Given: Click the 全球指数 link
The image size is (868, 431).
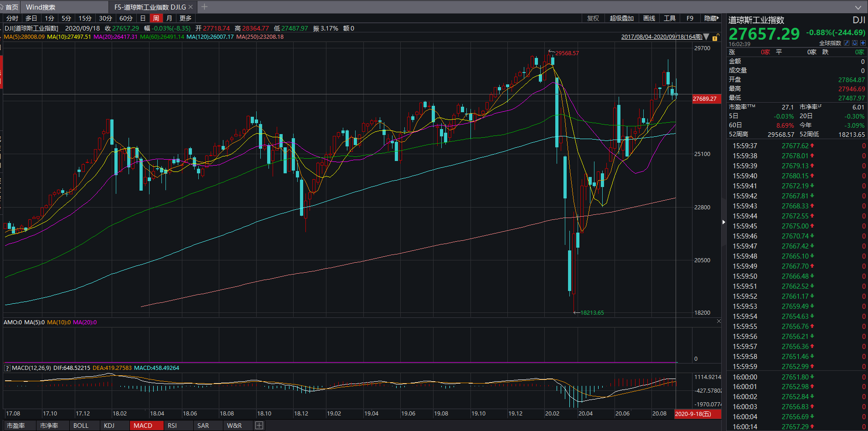Looking at the screenshot, I should click(x=830, y=43).
